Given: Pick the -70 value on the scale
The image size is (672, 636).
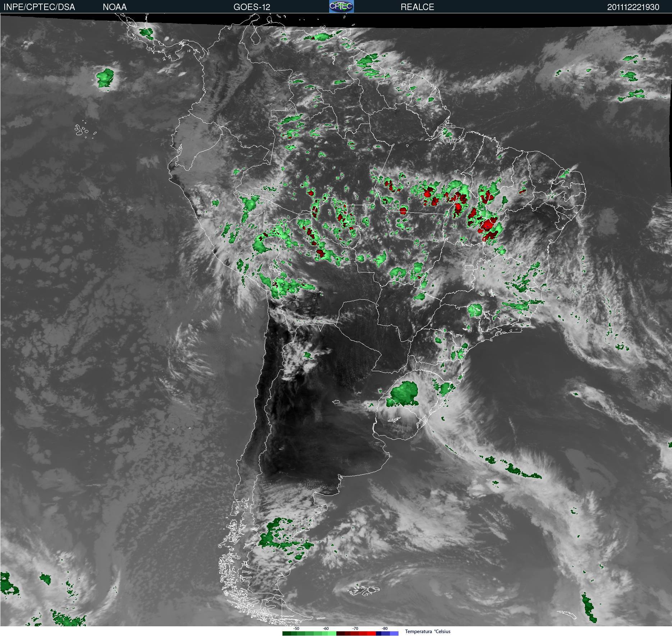Looking at the screenshot, I should tap(355, 628).
